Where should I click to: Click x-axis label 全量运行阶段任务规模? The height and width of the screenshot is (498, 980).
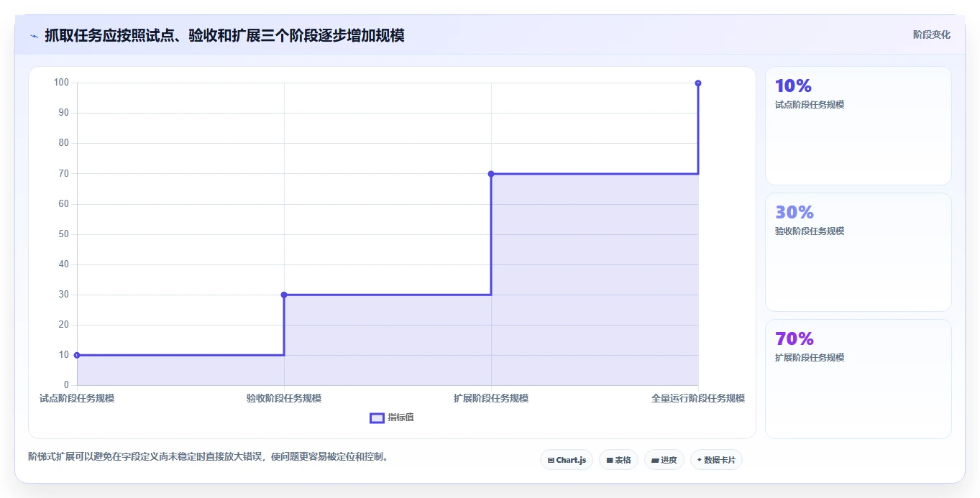click(x=698, y=398)
